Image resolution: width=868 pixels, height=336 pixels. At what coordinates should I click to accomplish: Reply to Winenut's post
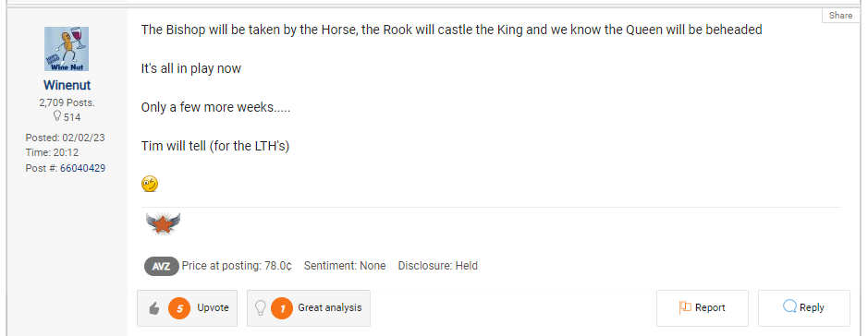(x=804, y=308)
